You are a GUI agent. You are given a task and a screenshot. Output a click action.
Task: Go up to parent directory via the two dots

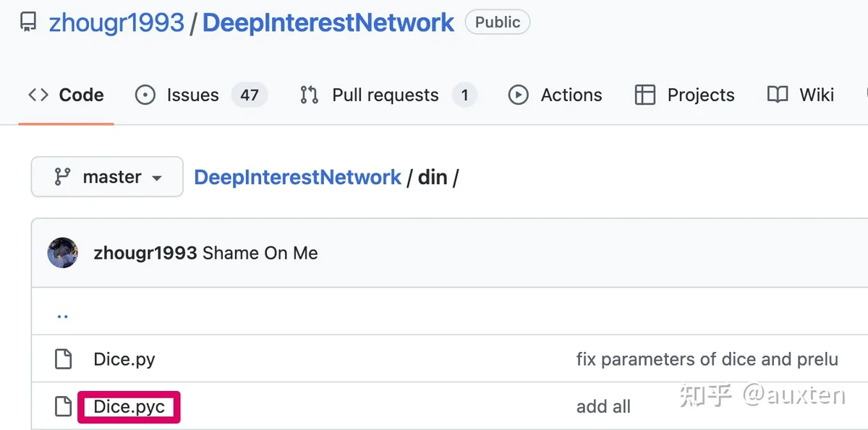(x=63, y=315)
